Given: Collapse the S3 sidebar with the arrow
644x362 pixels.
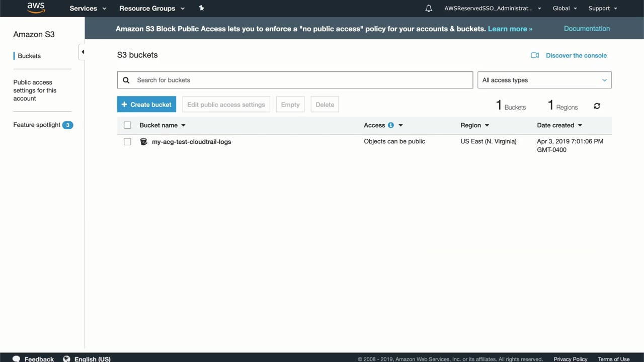Looking at the screenshot, I should [x=82, y=52].
